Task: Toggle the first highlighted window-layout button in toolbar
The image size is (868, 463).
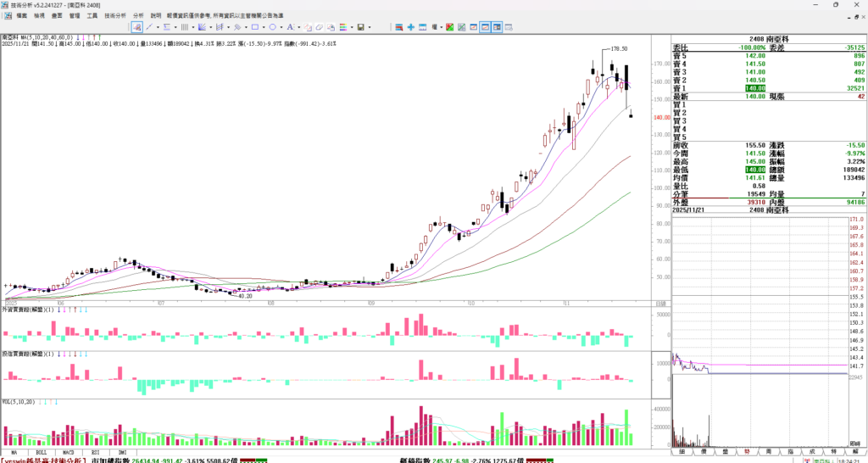Action: point(485,27)
